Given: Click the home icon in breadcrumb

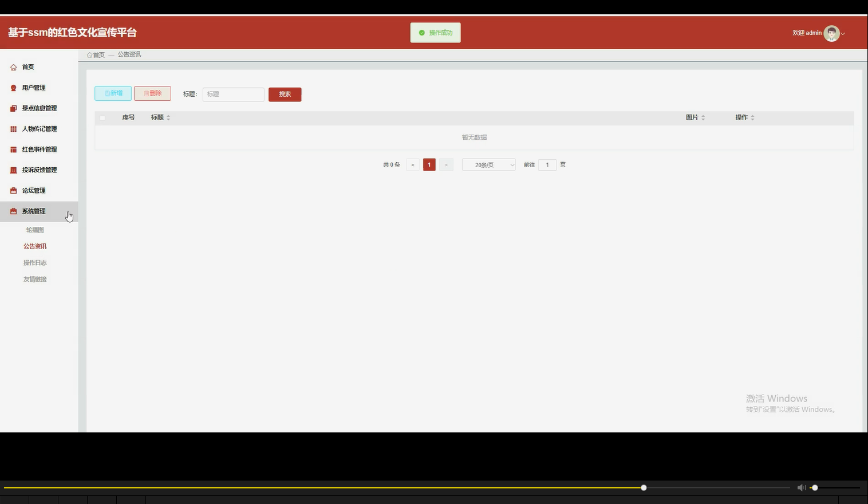Looking at the screenshot, I should (89, 55).
